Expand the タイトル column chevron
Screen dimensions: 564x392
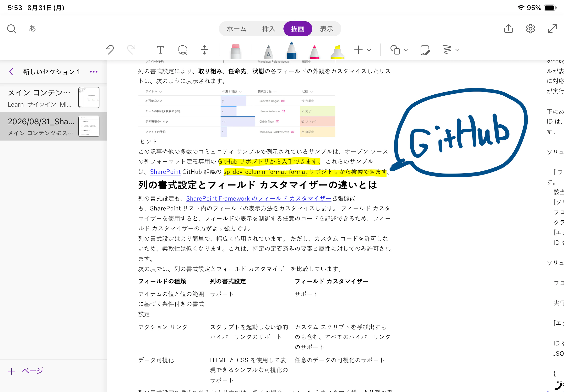[x=160, y=92]
